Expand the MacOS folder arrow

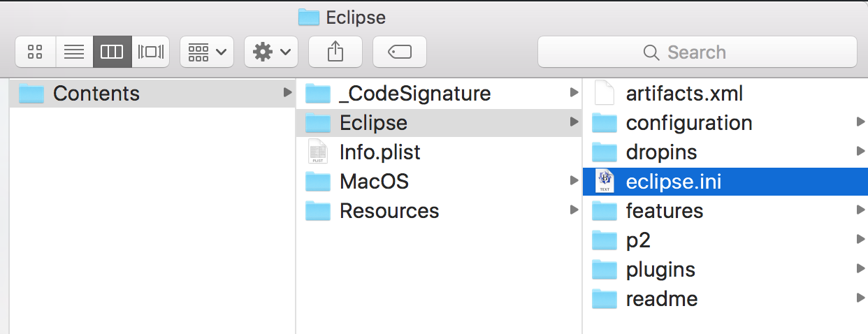point(574,182)
